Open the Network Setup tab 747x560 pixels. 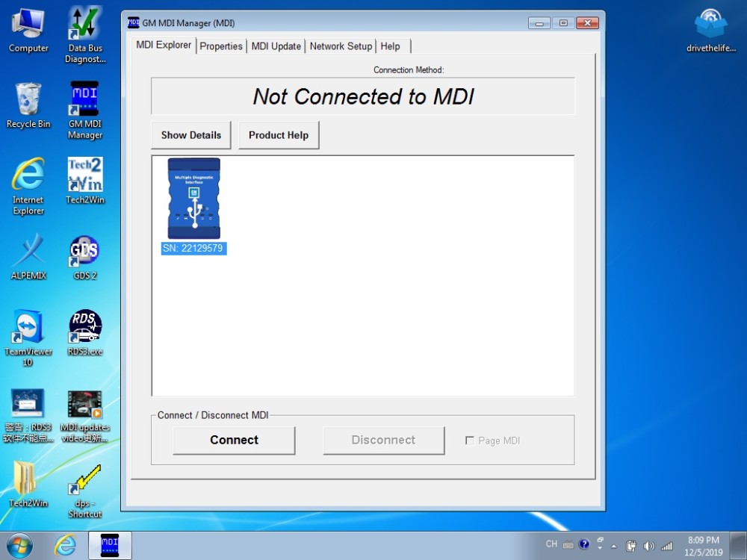click(x=340, y=46)
